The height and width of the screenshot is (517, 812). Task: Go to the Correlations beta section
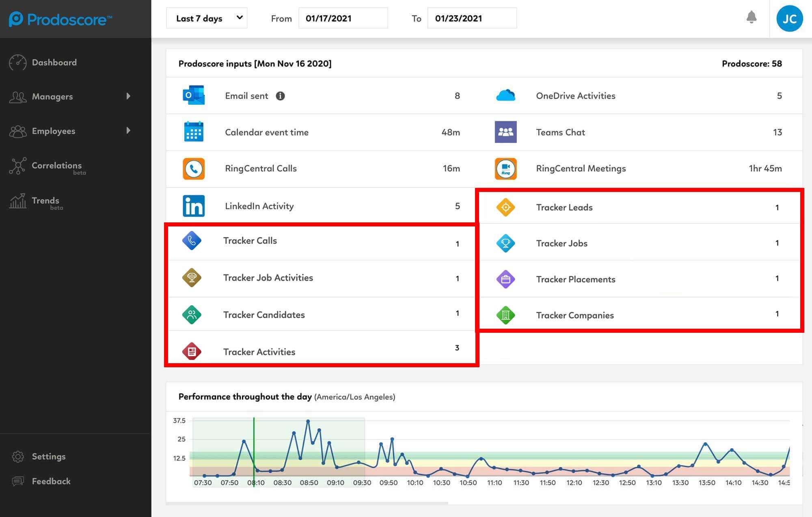click(56, 166)
